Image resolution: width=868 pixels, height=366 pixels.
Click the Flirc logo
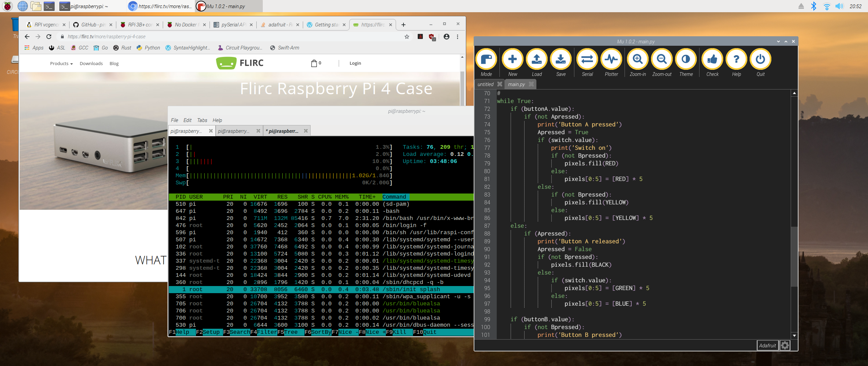(240, 63)
